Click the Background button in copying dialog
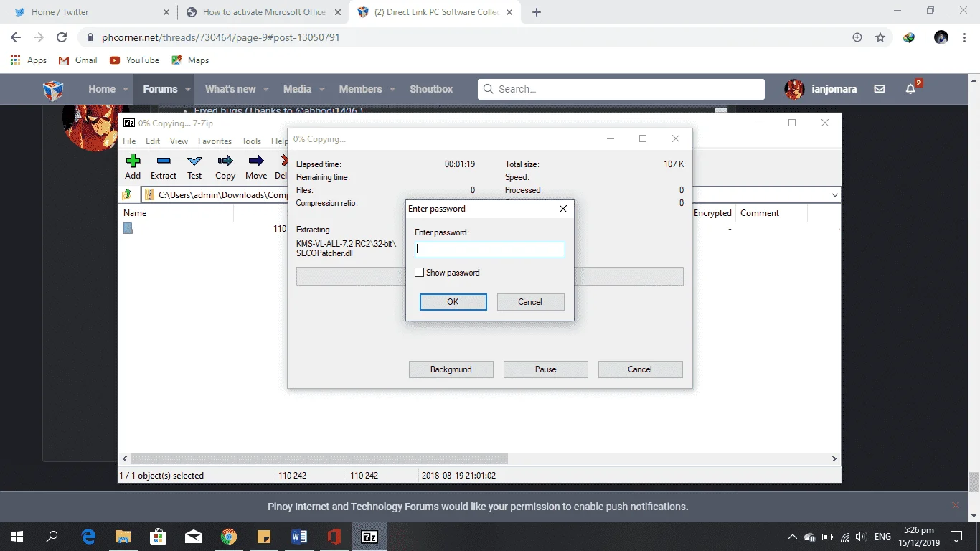The height and width of the screenshot is (551, 980). 451,369
